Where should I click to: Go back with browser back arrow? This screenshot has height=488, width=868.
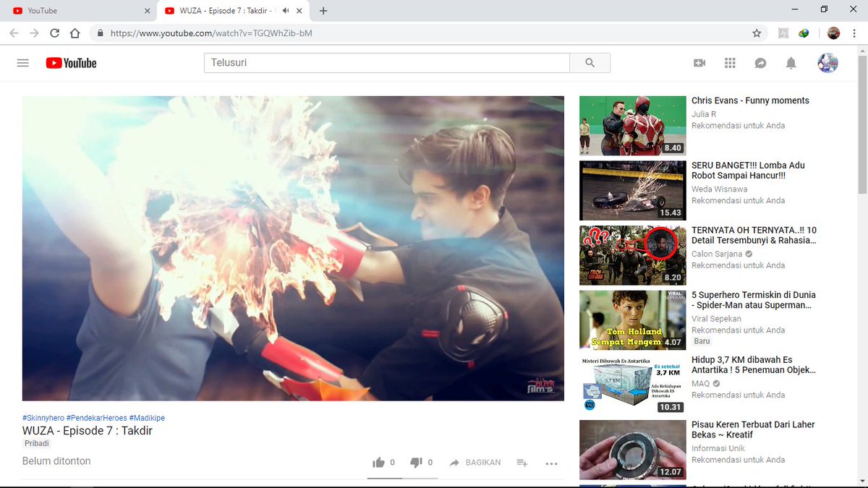[14, 33]
